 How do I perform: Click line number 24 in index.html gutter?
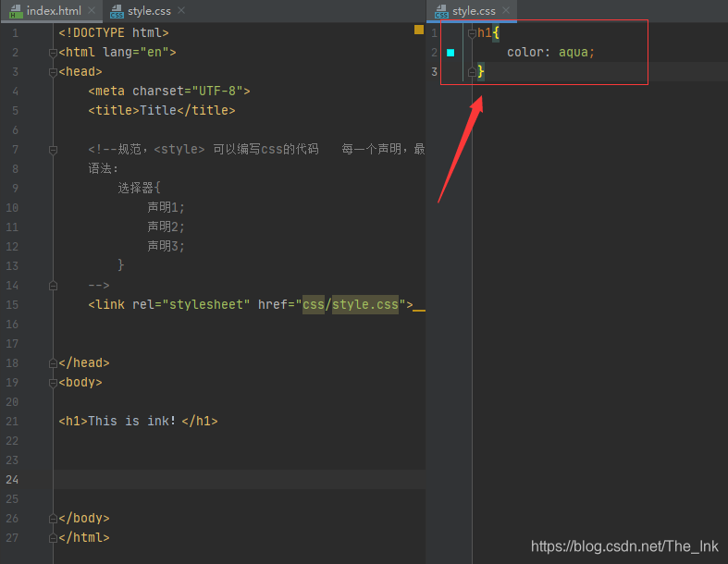tap(12, 480)
